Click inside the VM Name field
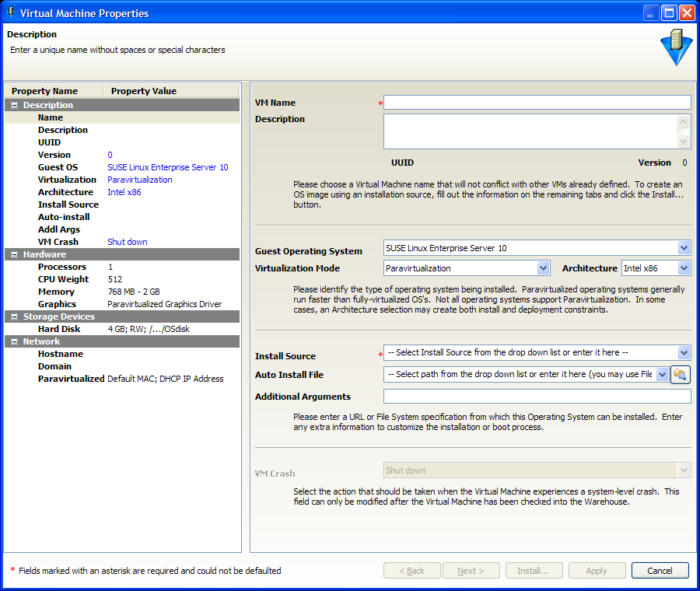Screen dimensions: 700x591 [x=537, y=102]
